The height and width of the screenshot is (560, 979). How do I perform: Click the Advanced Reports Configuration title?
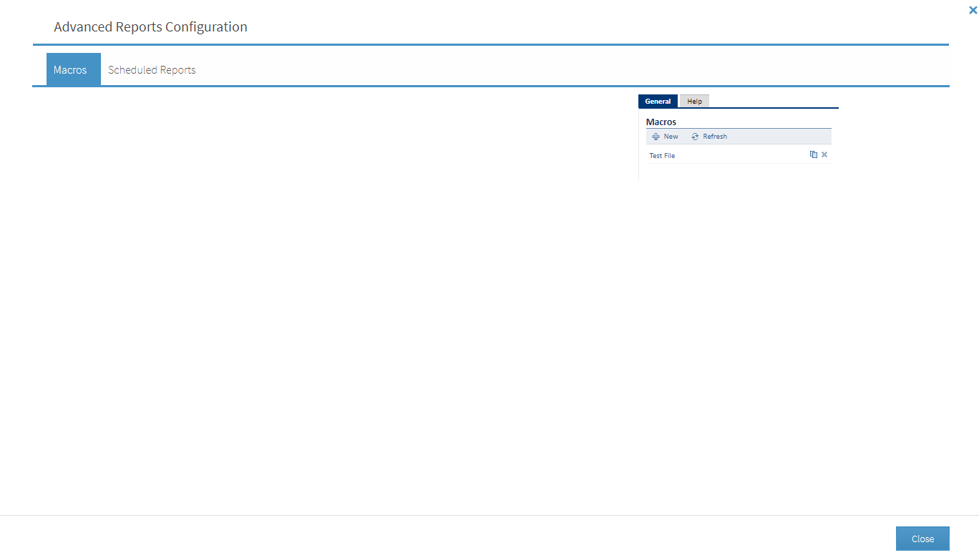[150, 27]
